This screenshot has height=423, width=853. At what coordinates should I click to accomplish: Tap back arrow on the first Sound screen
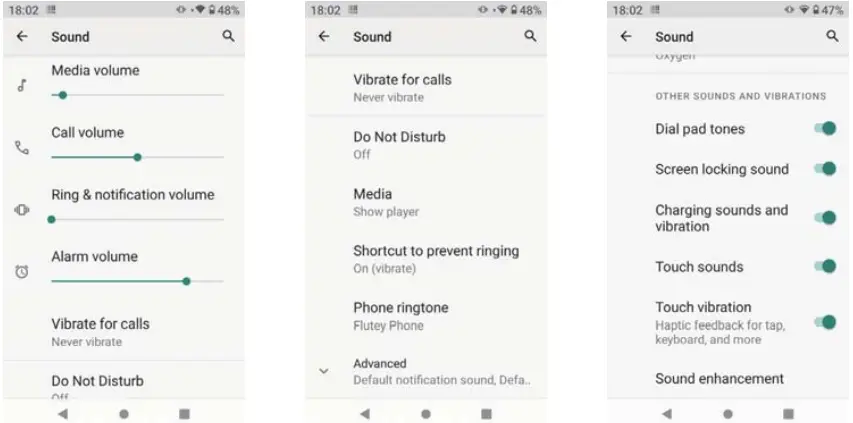coord(22,36)
